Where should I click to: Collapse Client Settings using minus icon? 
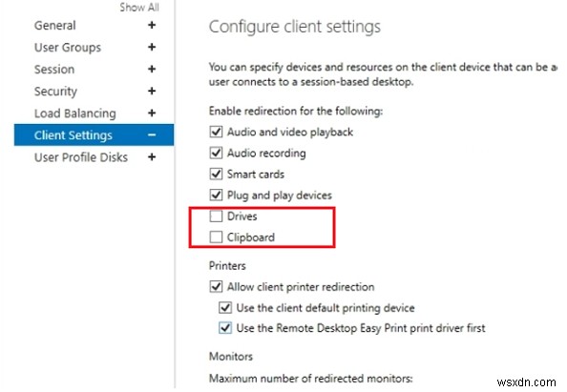[152, 135]
